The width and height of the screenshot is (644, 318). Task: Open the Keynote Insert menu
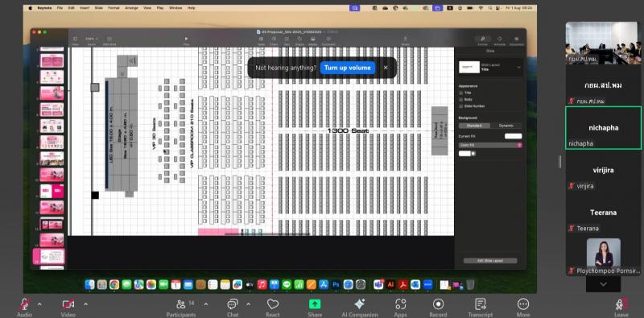pyautogui.click(x=85, y=8)
